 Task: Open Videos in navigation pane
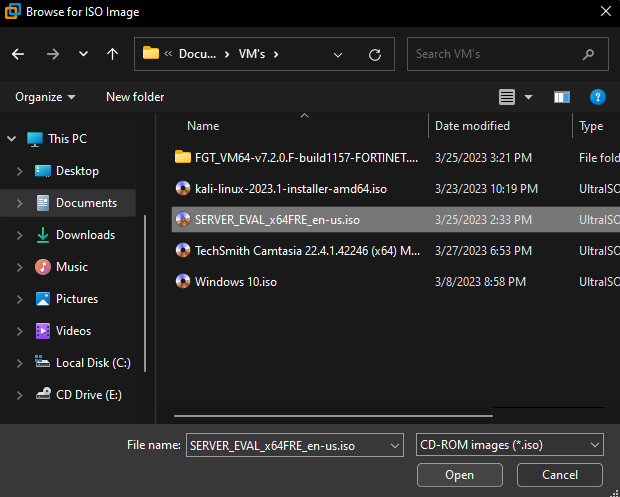click(73, 331)
